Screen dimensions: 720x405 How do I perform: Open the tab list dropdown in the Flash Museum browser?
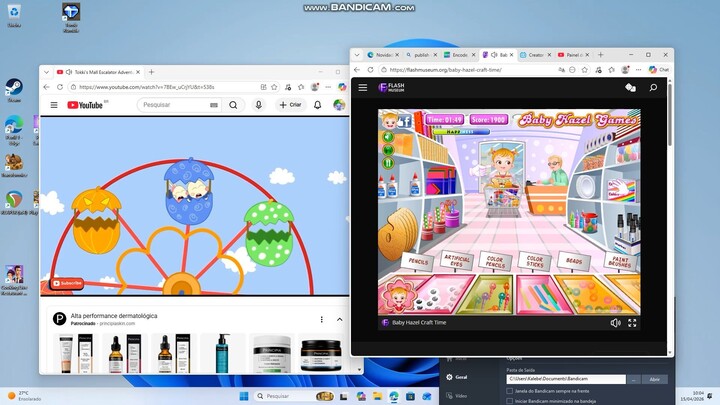(357, 55)
